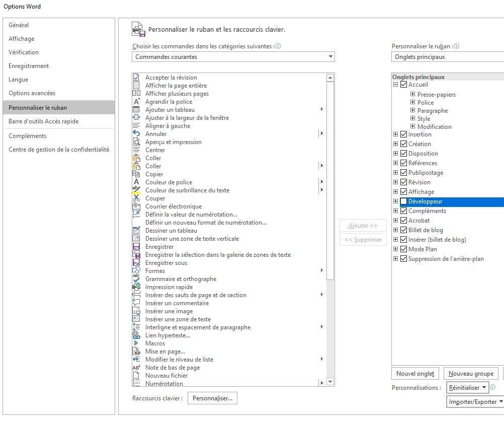504x425 pixels.
Task: Select the Ajouter un tableau grid icon
Action: tap(136, 109)
